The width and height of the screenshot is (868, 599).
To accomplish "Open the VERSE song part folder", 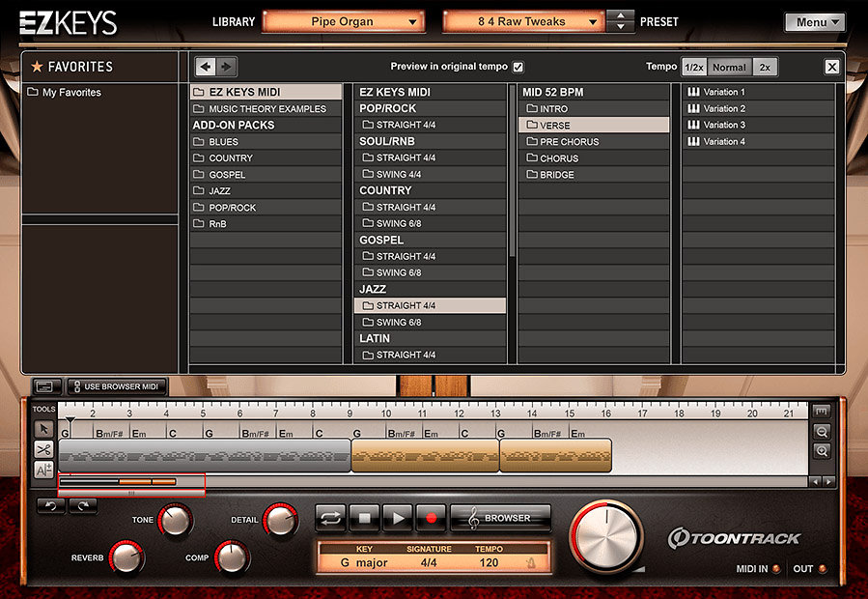I will pos(594,126).
